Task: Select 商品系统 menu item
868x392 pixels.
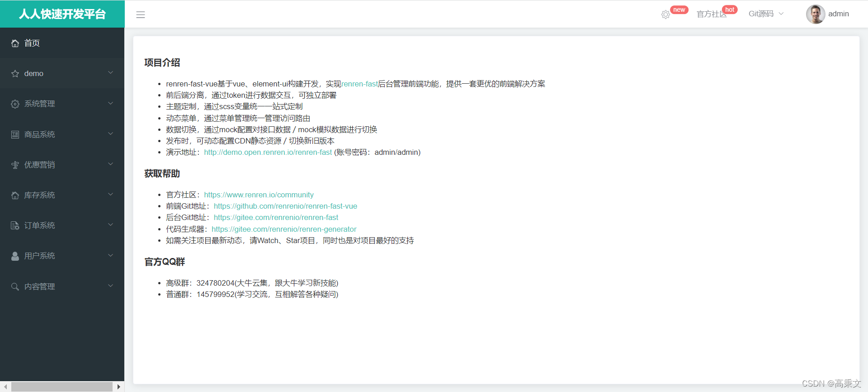Action: [62, 134]
